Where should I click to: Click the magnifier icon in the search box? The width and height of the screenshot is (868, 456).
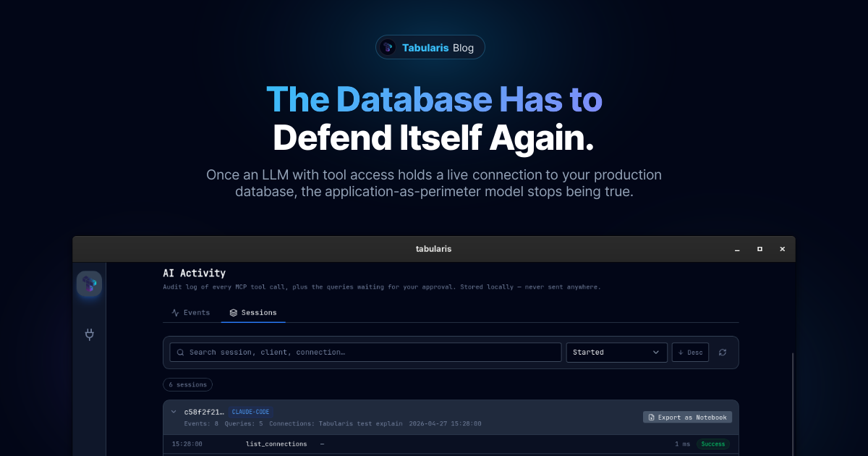point(180,352)
